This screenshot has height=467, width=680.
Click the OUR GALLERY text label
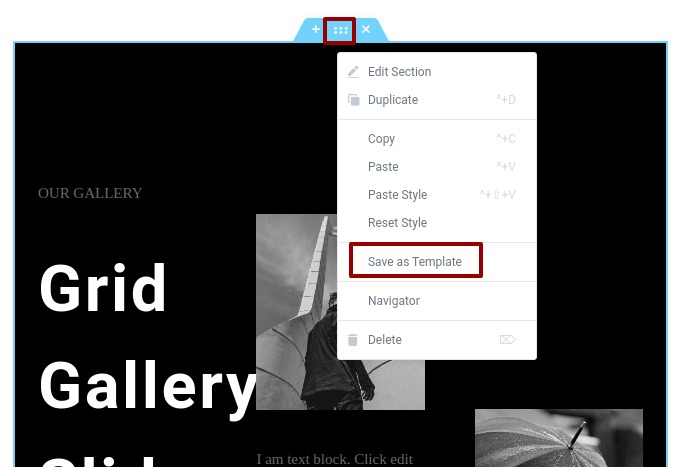[x=90, y=193]
